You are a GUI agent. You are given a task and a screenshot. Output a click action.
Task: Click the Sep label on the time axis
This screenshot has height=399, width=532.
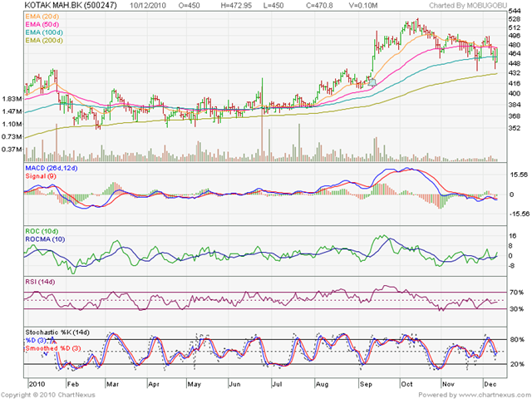click(366, 384)
